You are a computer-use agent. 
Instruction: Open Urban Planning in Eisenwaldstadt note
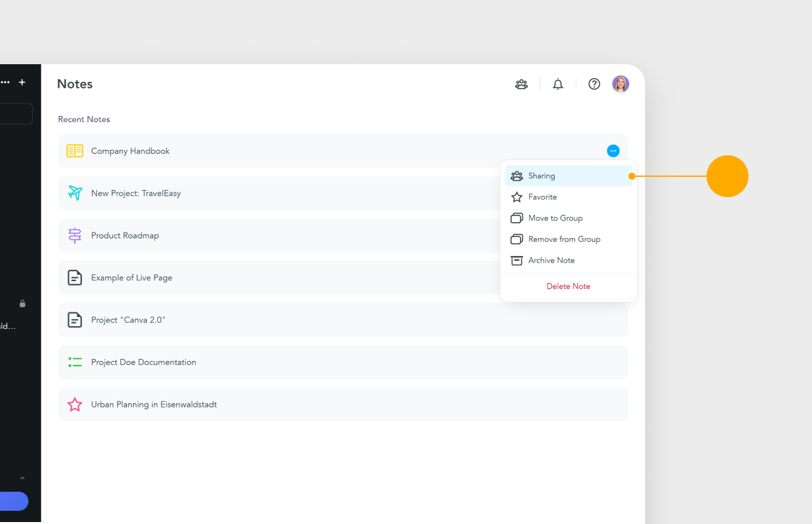coord(342,405)
